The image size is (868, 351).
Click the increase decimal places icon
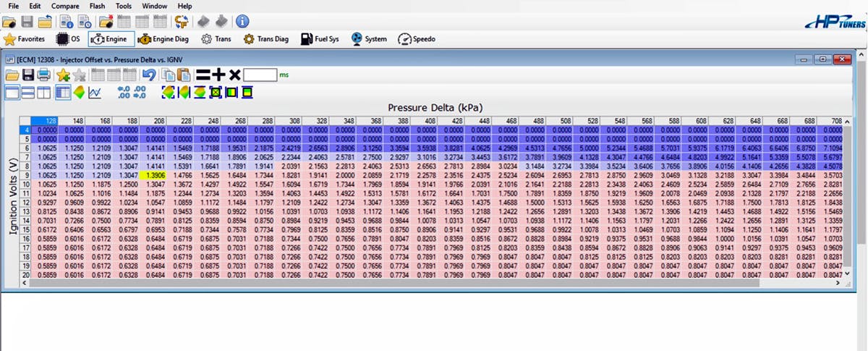click(x=123, y=93)
